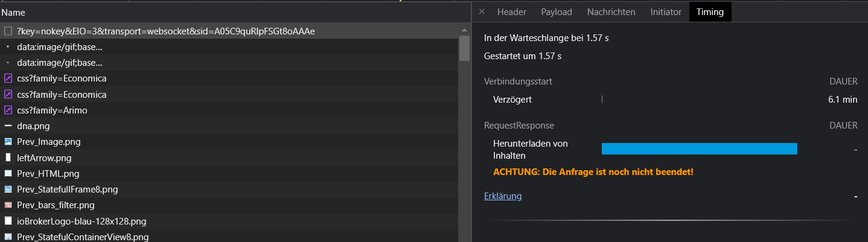The height and width of the screenshot is (242, 868).
Task: Click the Prev_Image.png thumbnail icon
Action: (x=8, y=142)
